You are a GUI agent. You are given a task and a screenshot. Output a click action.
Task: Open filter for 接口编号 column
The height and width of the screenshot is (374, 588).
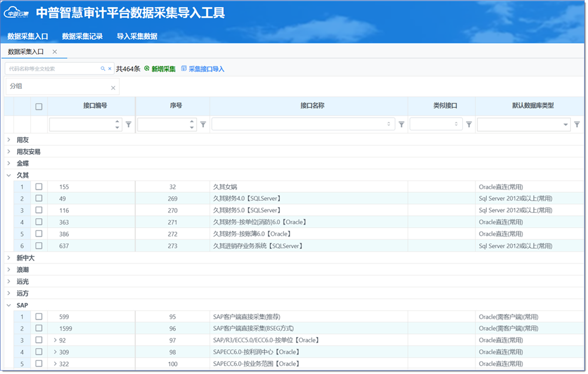click(129, 125)
